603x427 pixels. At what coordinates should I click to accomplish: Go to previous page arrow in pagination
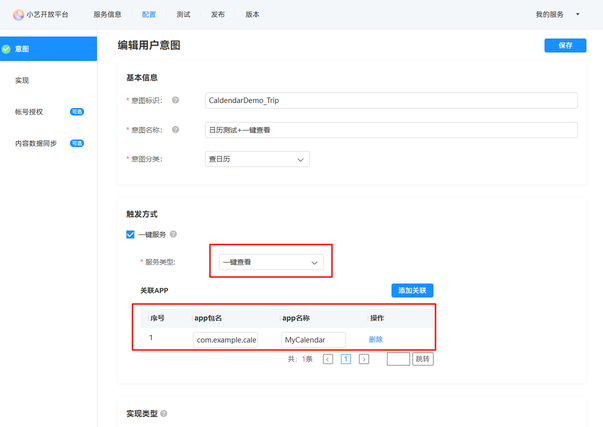pos(328,359)
